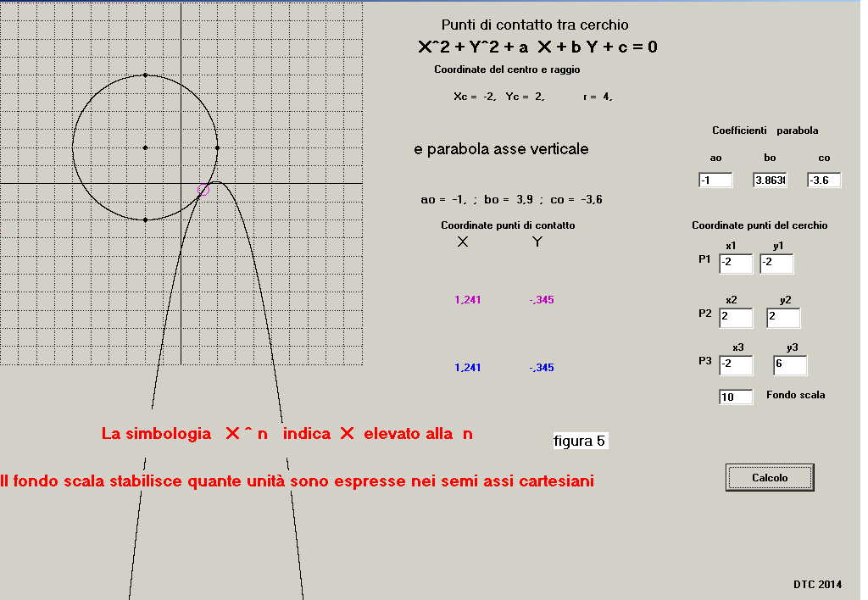The width and height of the screenshot is (868, 600).
Task: Click the 'DTC 2014' text
Action: [818, 584]
